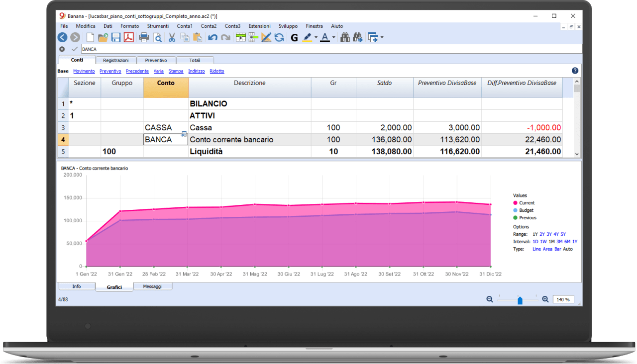
Task: Select the Stampa view link
Action: point(176,71)
